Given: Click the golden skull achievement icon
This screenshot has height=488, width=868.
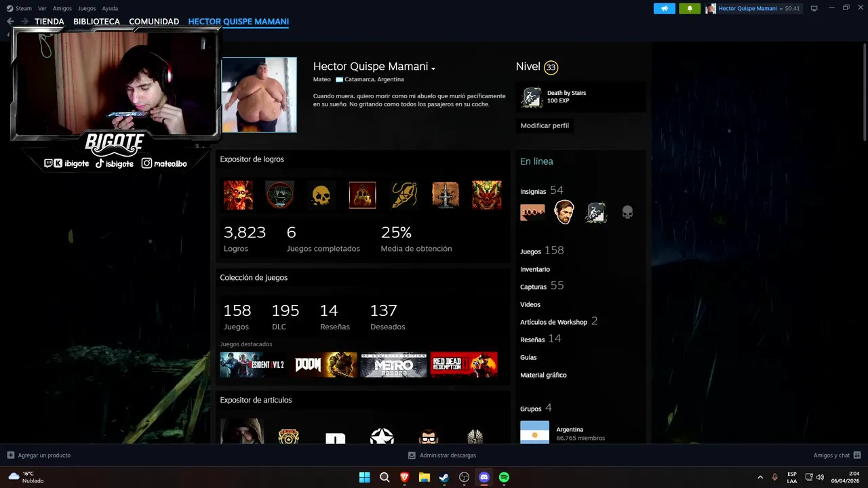Looking at the screenshot, I should [321, 195].
